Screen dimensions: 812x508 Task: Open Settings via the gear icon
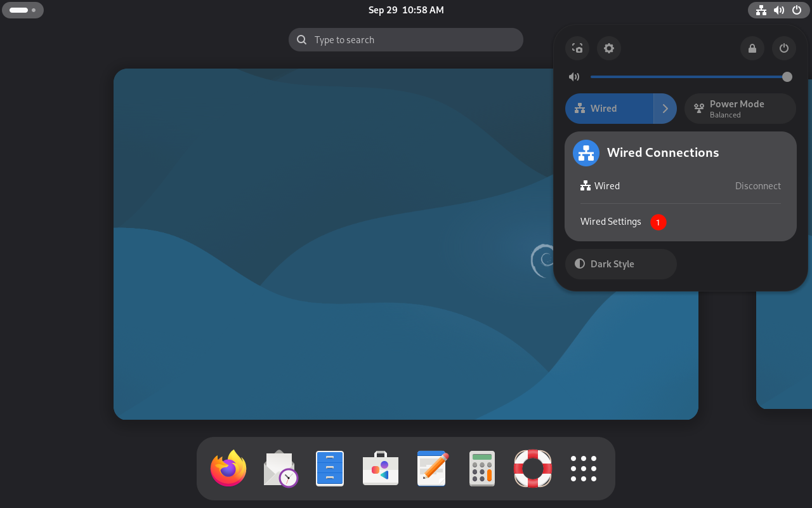[609, 48]
